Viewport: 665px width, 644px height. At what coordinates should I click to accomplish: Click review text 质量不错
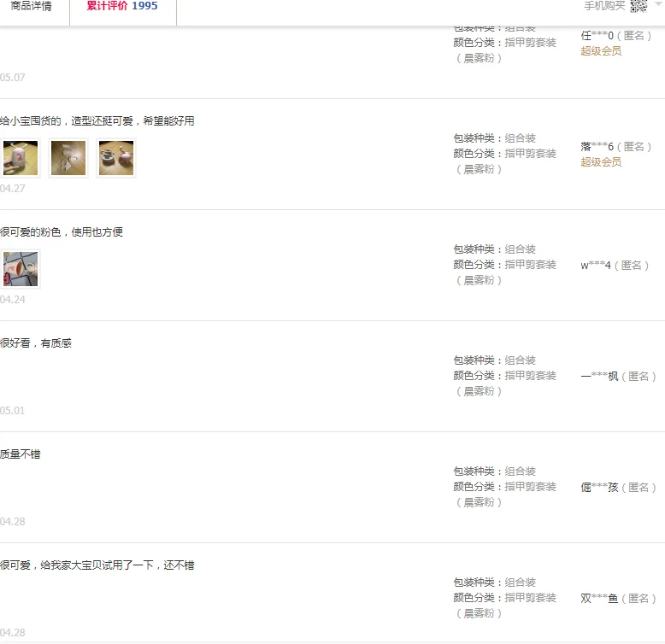[21, 454]
